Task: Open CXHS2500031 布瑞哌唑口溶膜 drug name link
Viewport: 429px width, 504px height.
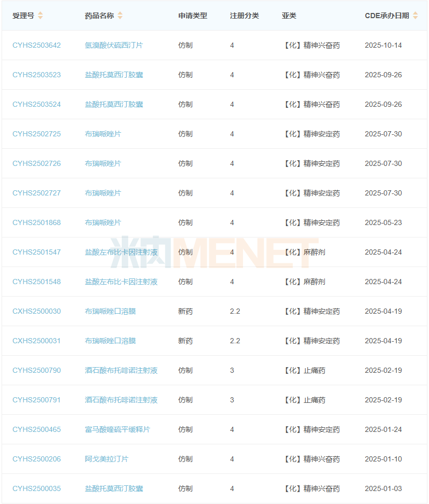Action: coord(110,341)
